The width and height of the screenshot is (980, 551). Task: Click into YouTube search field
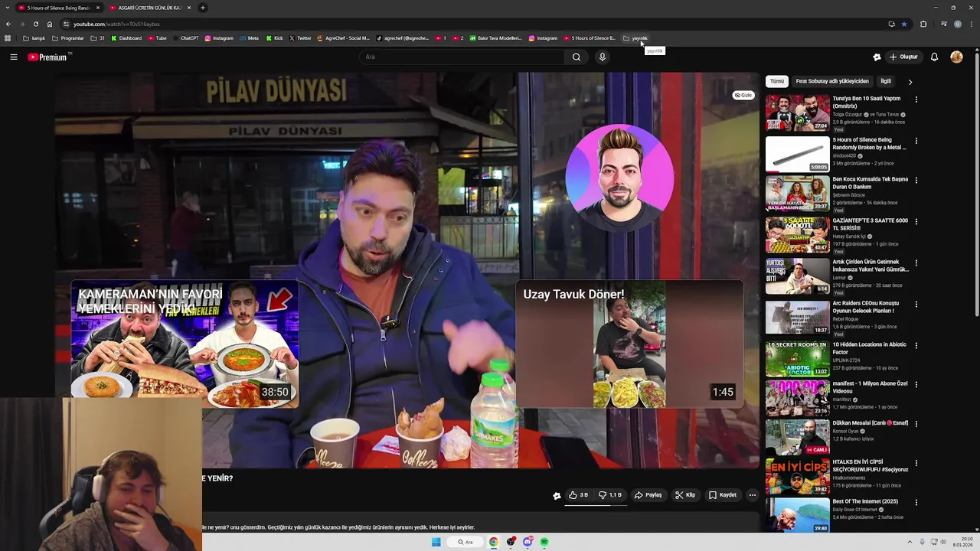tap(462, 57)
